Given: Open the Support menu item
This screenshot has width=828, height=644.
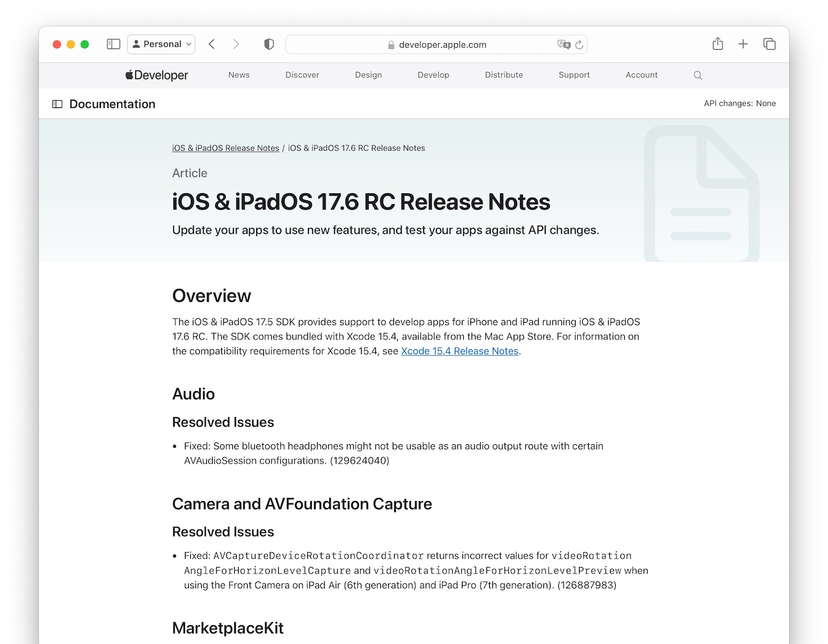Looking at the screenshot, I should 574,75.
